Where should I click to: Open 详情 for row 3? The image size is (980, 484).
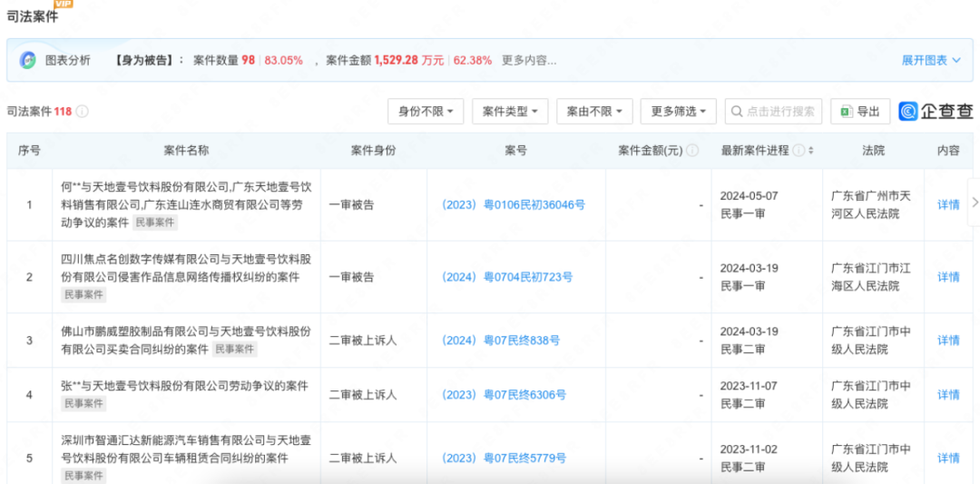pos(948,341)
